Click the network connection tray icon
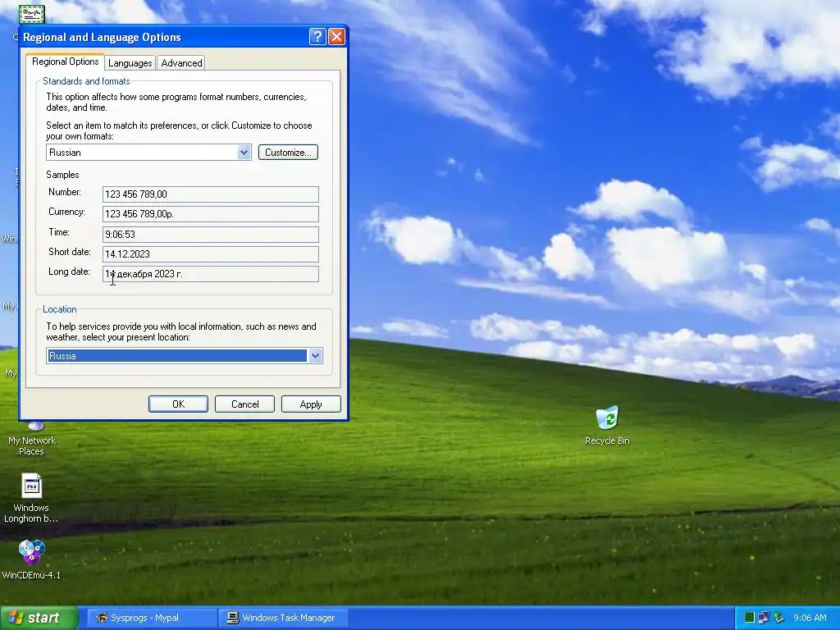Image resolution: width=840 pixels, height=630 pixels. (764, 618)
